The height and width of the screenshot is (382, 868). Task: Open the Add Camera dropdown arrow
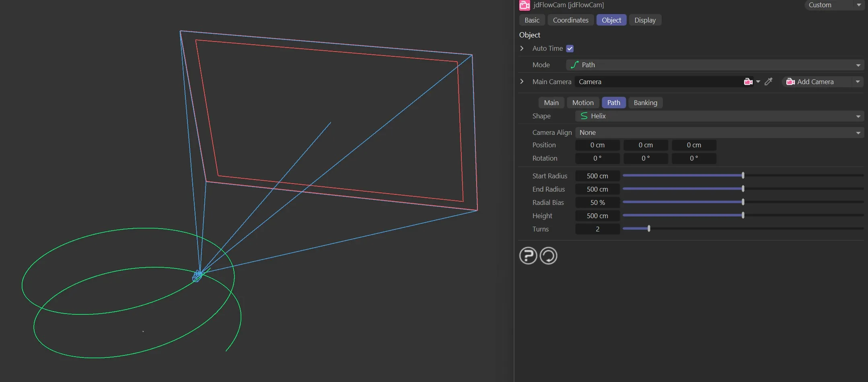[858, 82]
